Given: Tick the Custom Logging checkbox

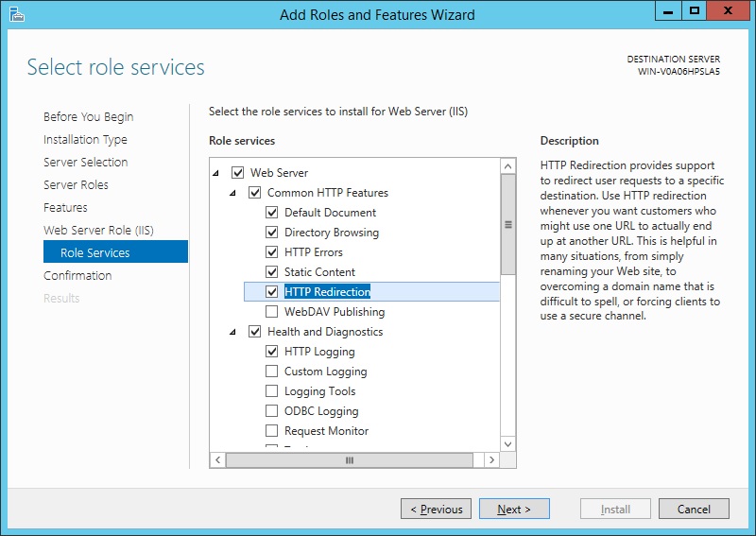Looking at the screenshot, I should point(272,371).
